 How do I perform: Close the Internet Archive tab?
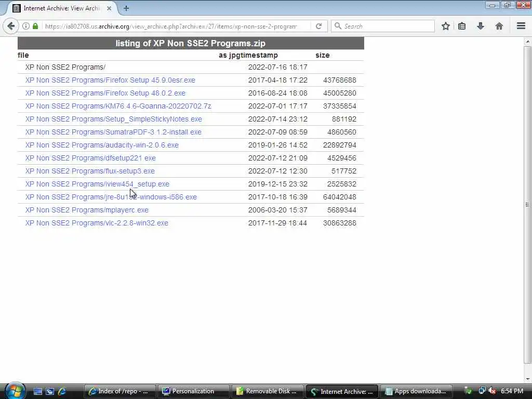[x=109, y=8]
